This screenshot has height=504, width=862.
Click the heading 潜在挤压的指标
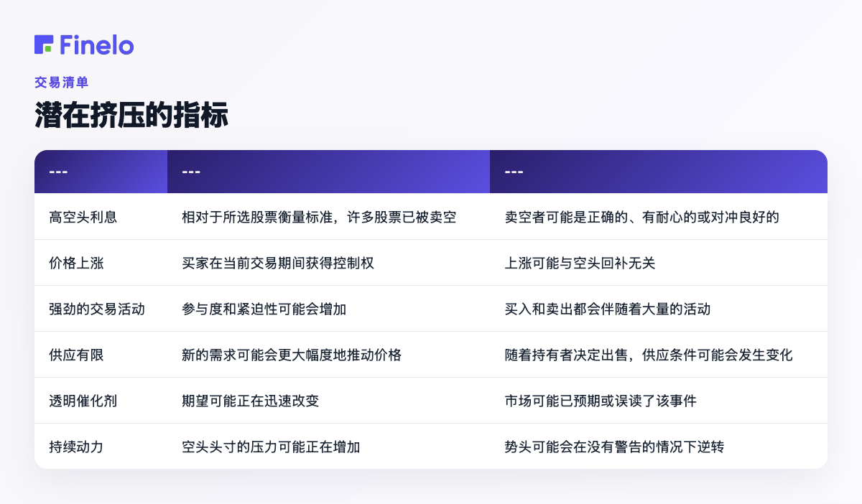[x=131, y=116]
